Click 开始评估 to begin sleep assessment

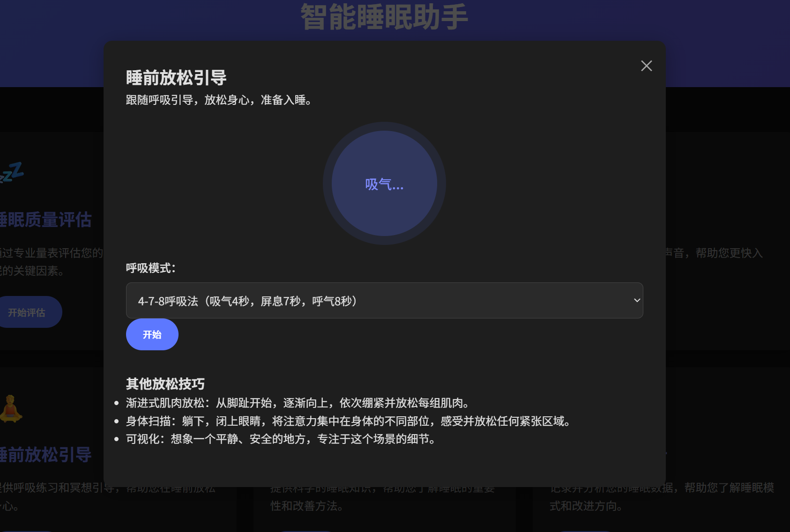[28, 311]
